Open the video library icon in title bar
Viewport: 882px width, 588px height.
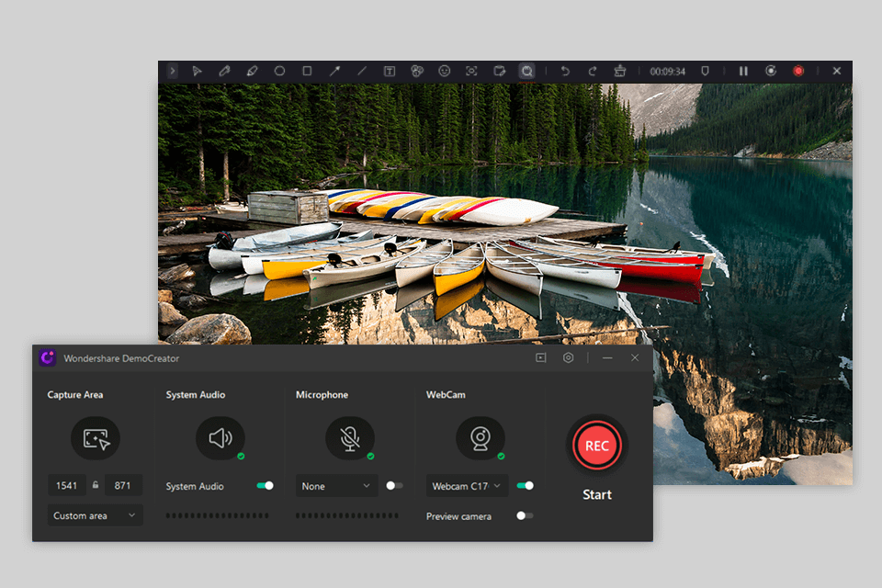540,358
